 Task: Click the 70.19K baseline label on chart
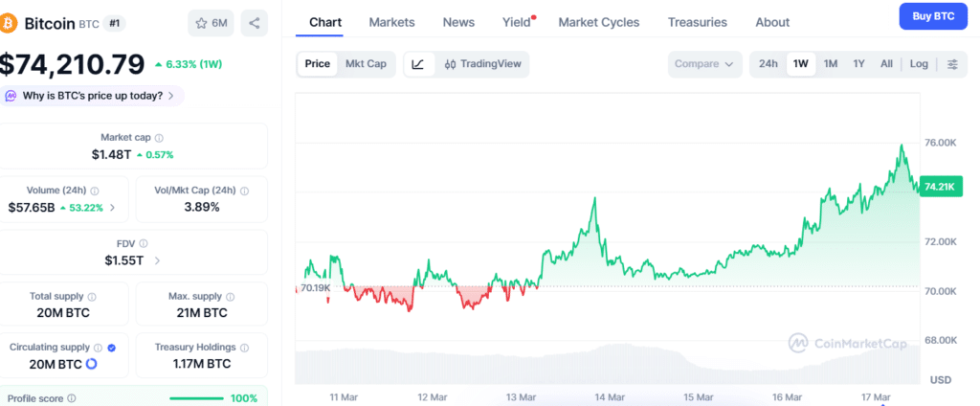pyautogui.click(x=315, y=288)
